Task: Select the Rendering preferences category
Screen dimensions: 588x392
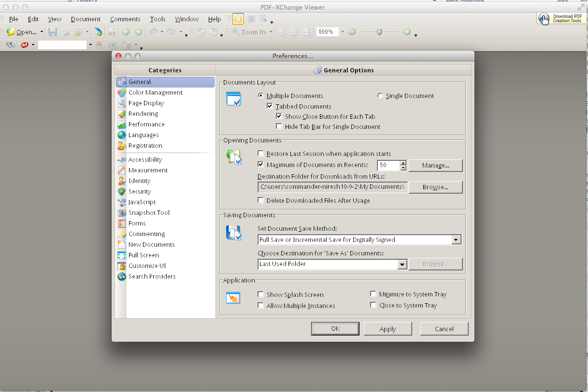Action: coord(165,113)
